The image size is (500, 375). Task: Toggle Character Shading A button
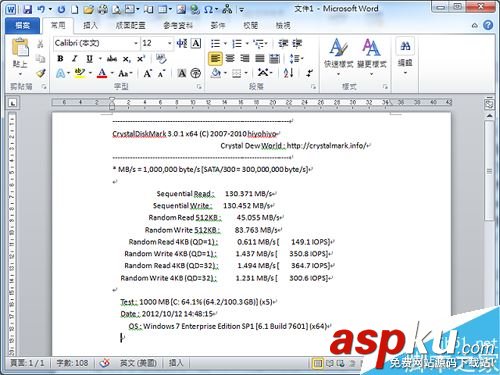pyautogui.click(x=182, y=73)
